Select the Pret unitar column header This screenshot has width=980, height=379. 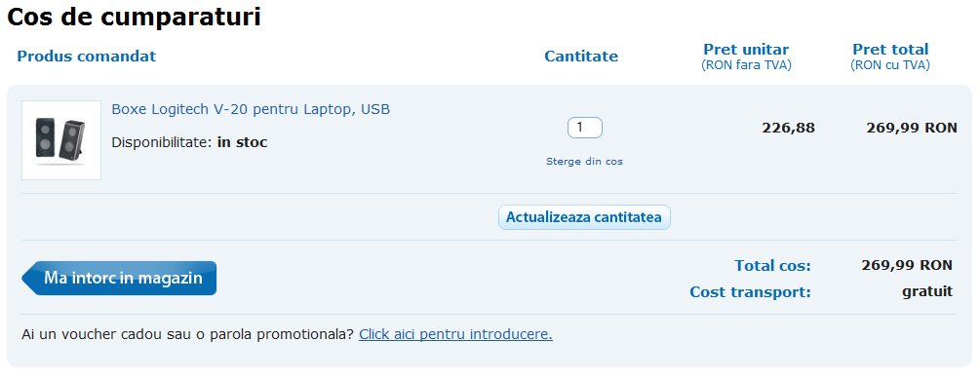click(746, 50)
